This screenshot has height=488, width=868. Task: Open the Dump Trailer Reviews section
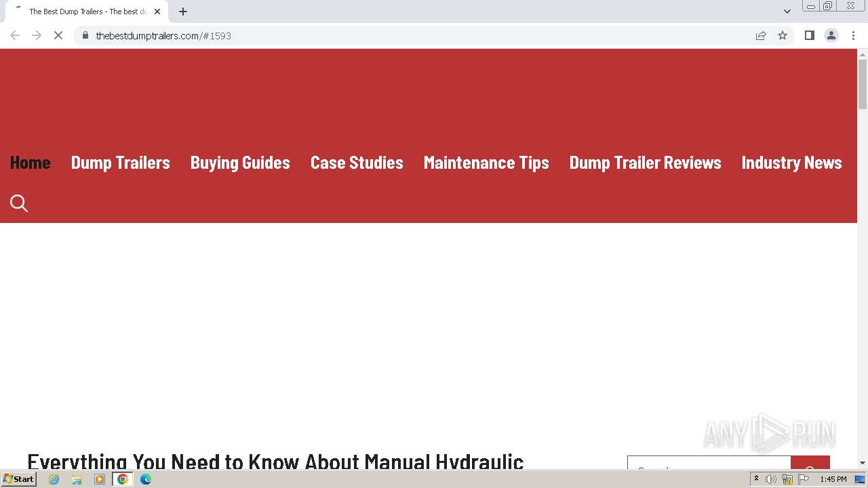point(646,163)
